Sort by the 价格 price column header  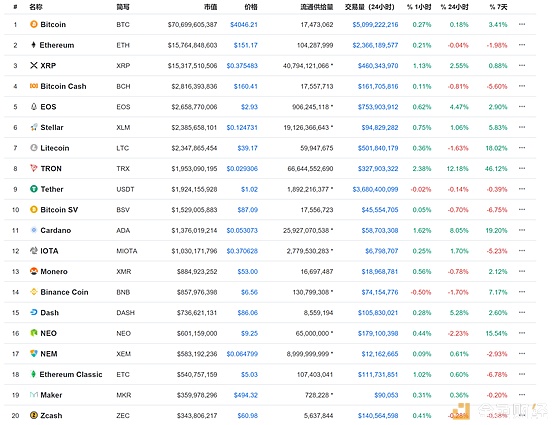[251, 7]
